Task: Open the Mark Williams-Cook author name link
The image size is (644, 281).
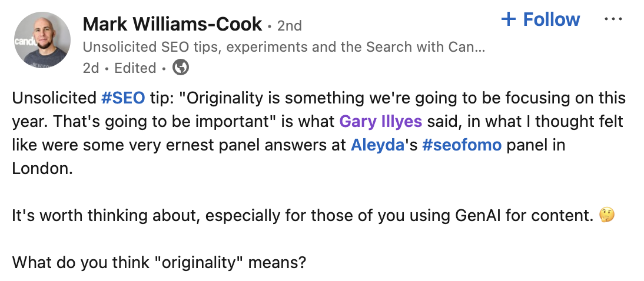Action: point(172,24)
